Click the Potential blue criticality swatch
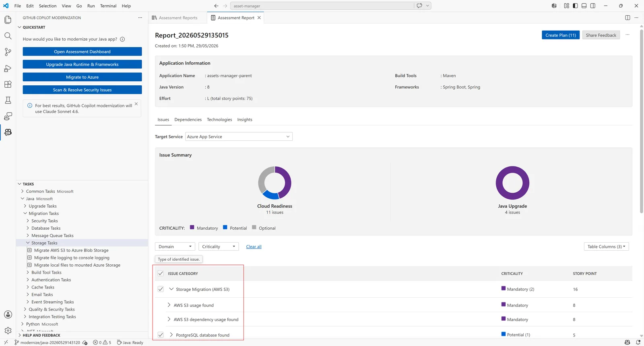 pyautogui.click(x=225, y=227)
